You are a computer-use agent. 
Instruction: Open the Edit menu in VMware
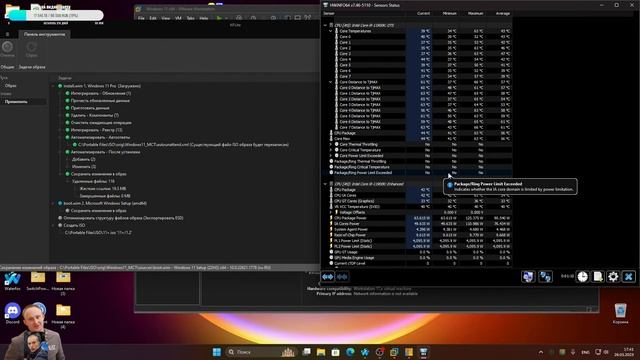click(x=153, y=18)
